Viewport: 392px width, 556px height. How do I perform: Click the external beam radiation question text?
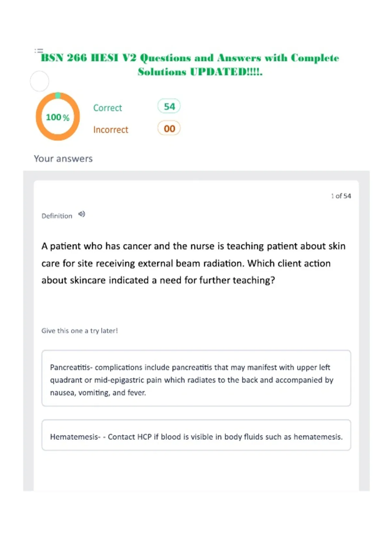[x=193, y=263]
